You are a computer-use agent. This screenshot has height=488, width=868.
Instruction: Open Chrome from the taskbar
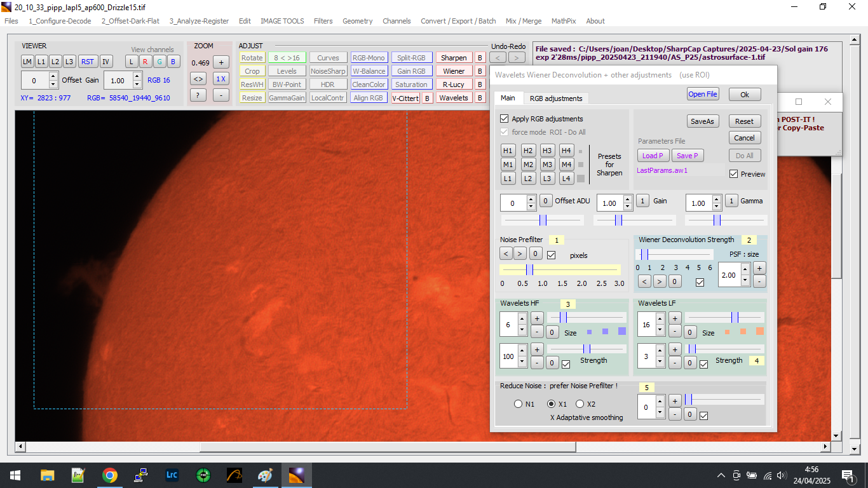pos(110,475)
